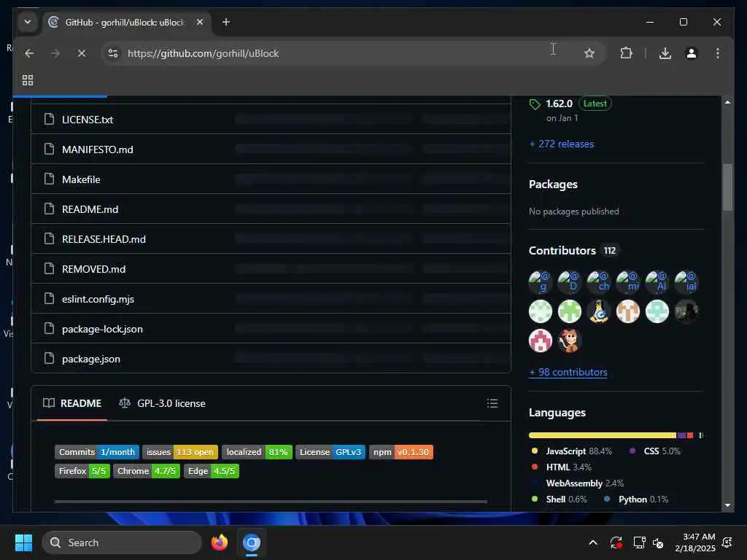
Task: Open eslint.config.mjs file
Action: pos(98,300)
